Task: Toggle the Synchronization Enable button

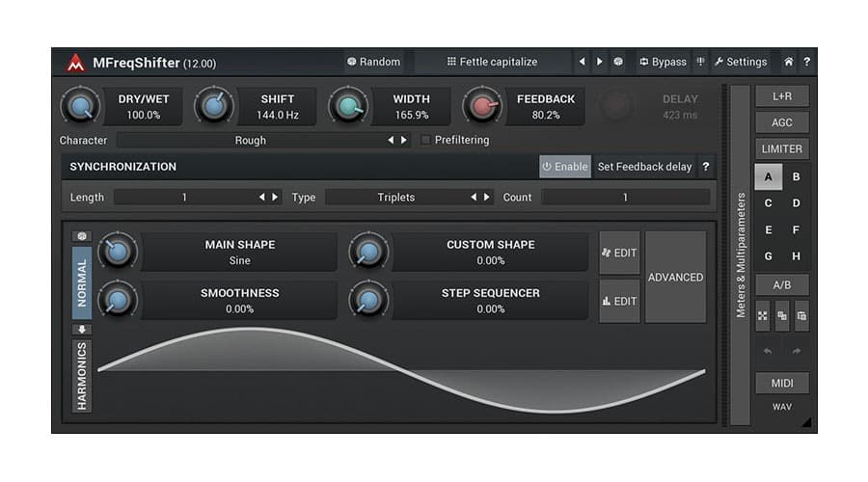Action: [565, 167]
